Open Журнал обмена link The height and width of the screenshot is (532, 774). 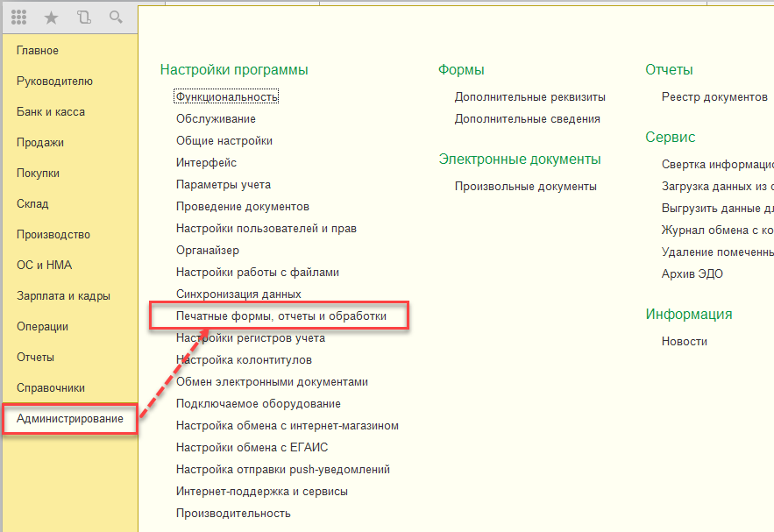pos(718,230)
